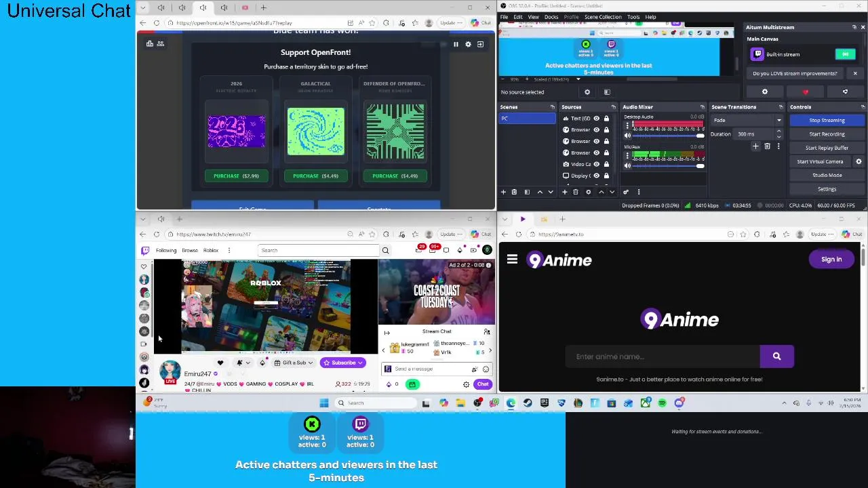
Task: Open Twitch more options dots
Action: (x=229, y=251)
